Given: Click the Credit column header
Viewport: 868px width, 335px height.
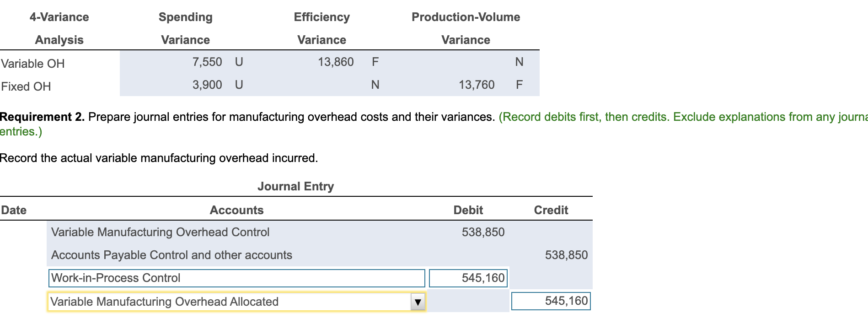Looking at the screenshot, I should [551, 210].
